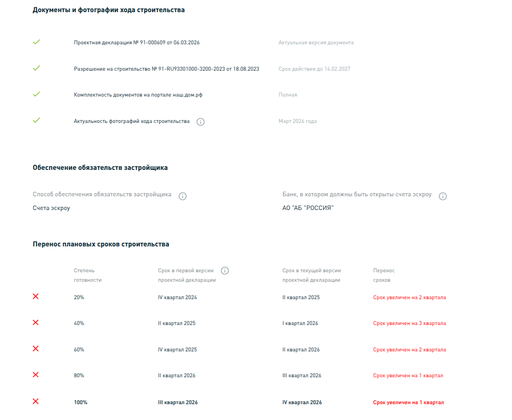Click info icon next to obligations security method
Image resolution: width=512 pixels, height=420 pixels.
pos(183,196)
